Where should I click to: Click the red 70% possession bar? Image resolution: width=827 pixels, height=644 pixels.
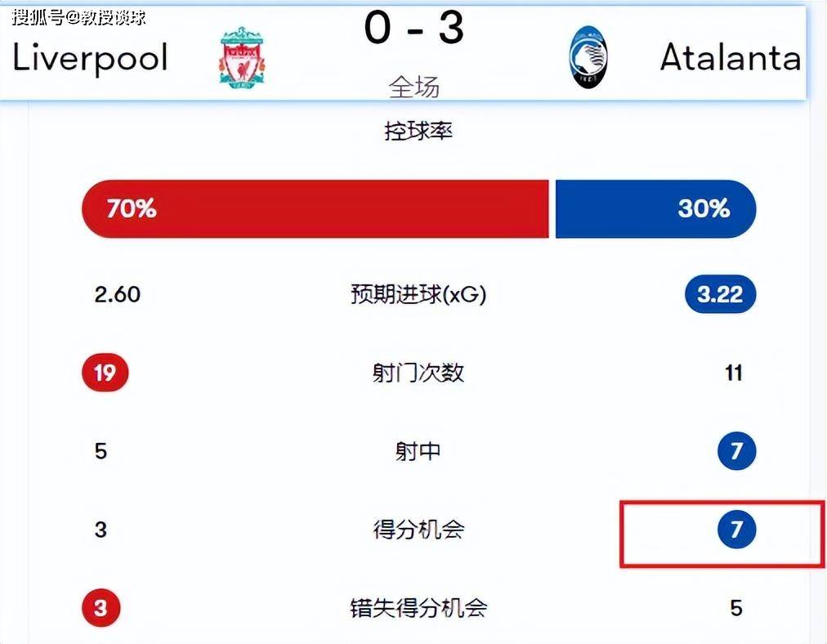(315, 209)
